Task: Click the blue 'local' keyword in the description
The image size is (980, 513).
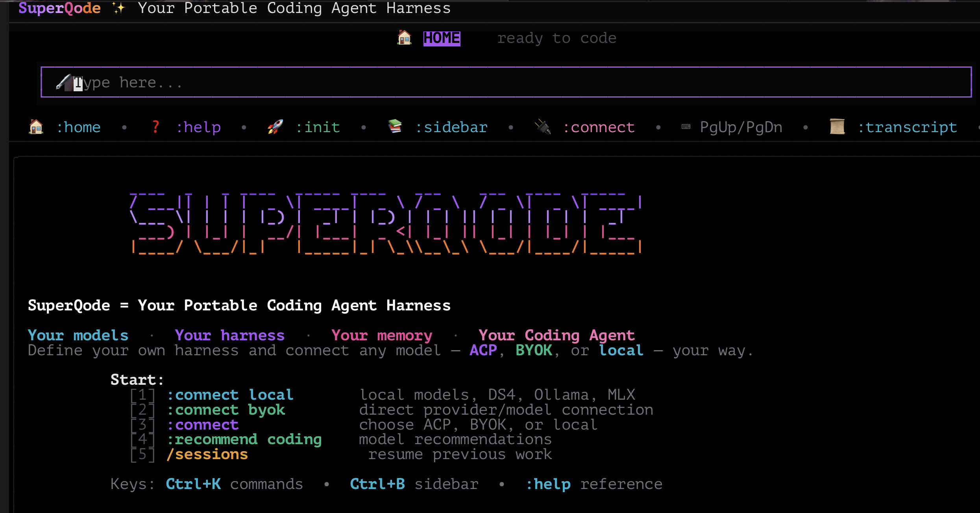Action: (x=621, y=350)
